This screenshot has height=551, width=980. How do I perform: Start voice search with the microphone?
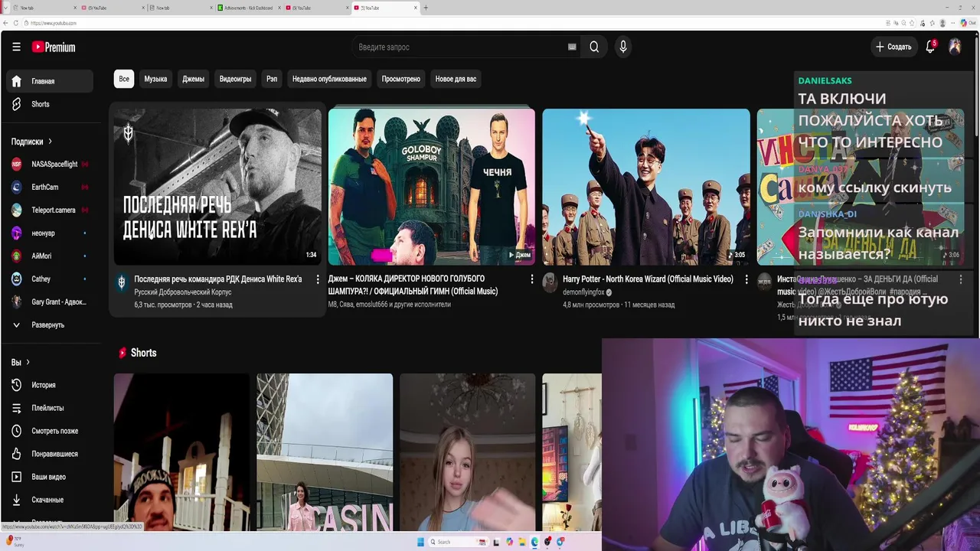point(623,47)
